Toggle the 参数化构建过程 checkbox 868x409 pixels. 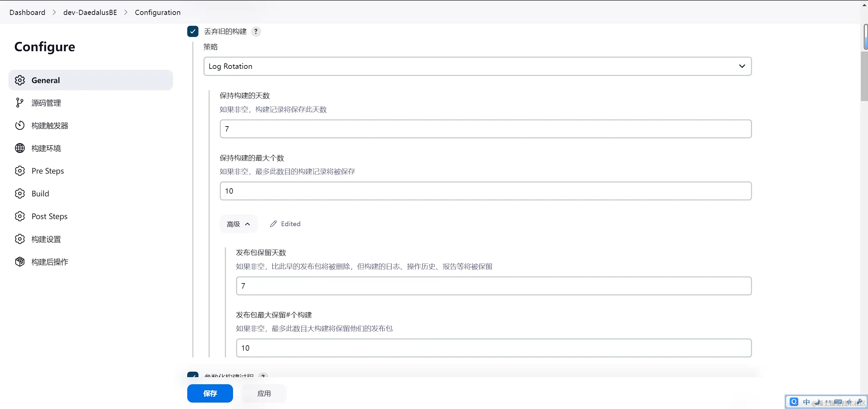193,375
